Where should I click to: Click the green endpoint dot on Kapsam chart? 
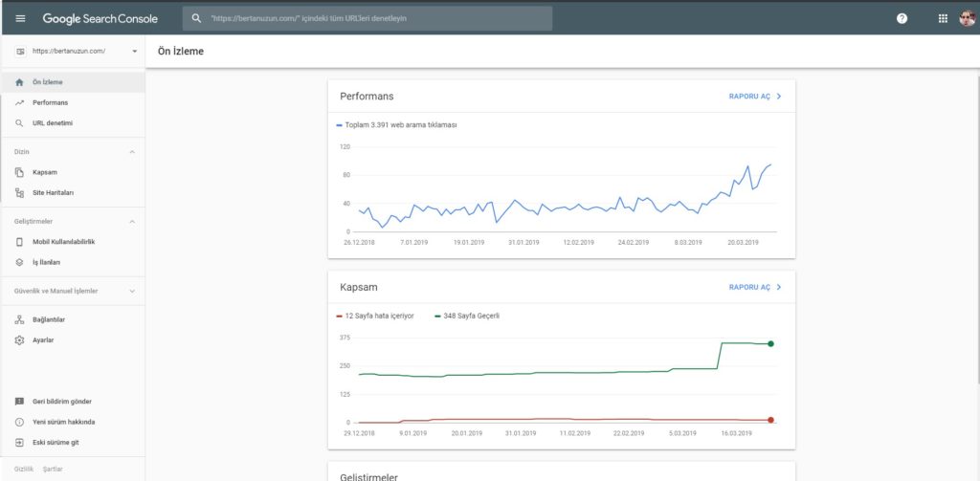[x=770, y=343]
